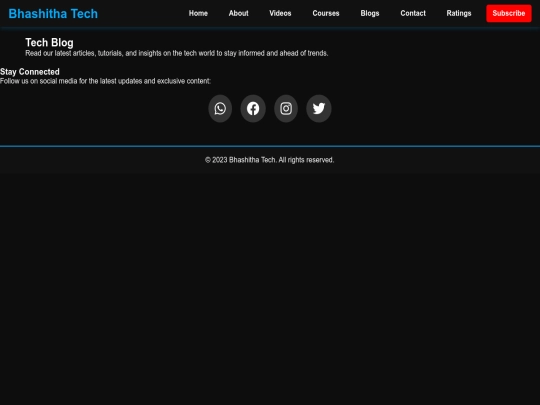Open the Blogs nav link

tap(370, 13)
